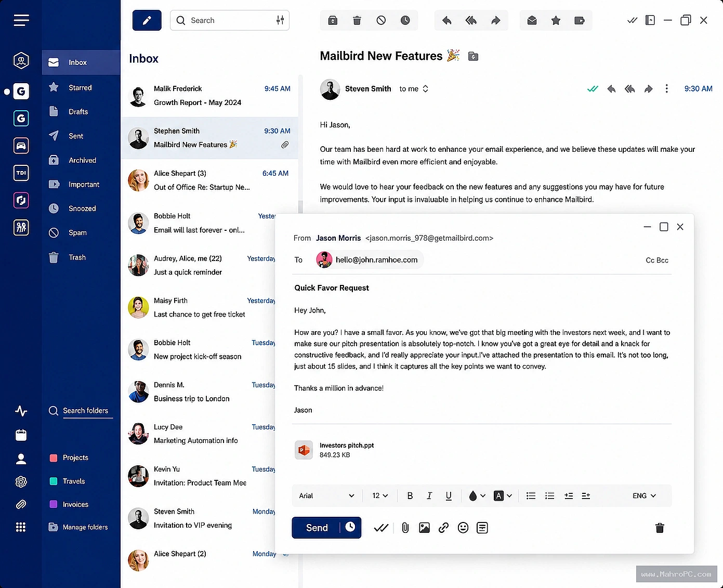Open attachments paperclip icon in sidebar

pos(21,504)
